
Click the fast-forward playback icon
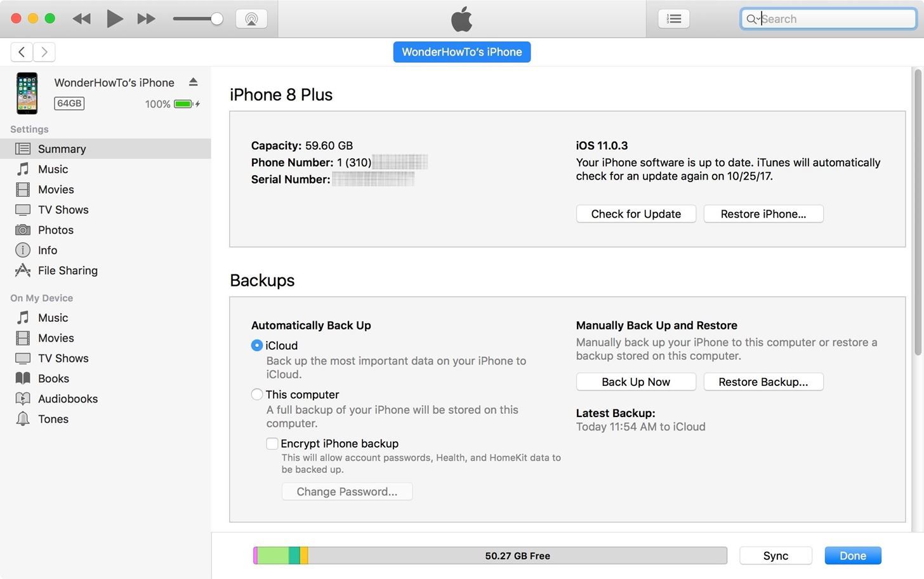pos(145,18)
